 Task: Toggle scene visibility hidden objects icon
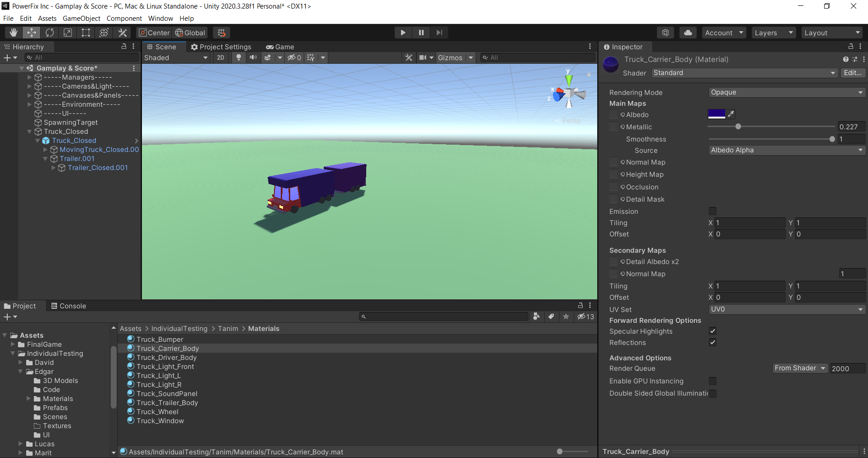pyautogui.click(x=294, y=57)
